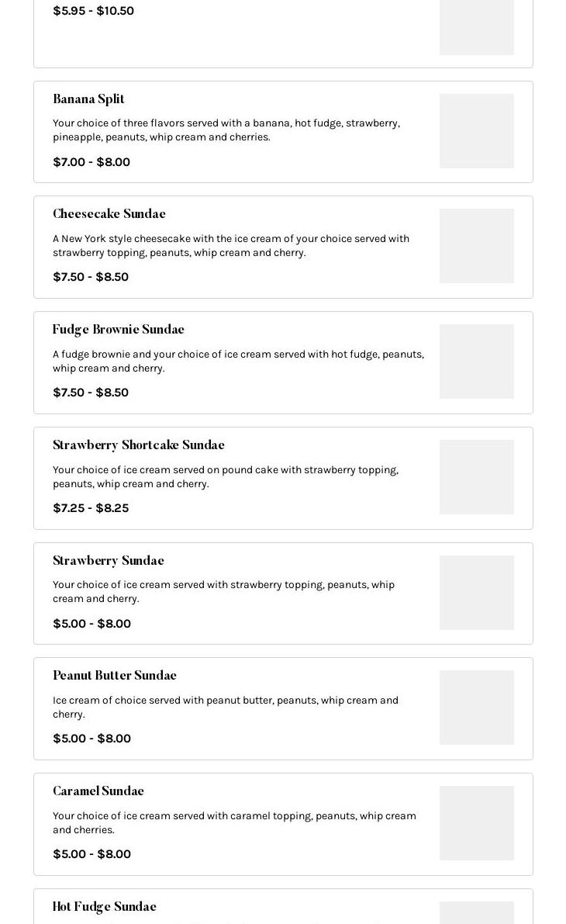Click the Strawberry Shortcake Sundae image placeholder

tap(477, 476)
